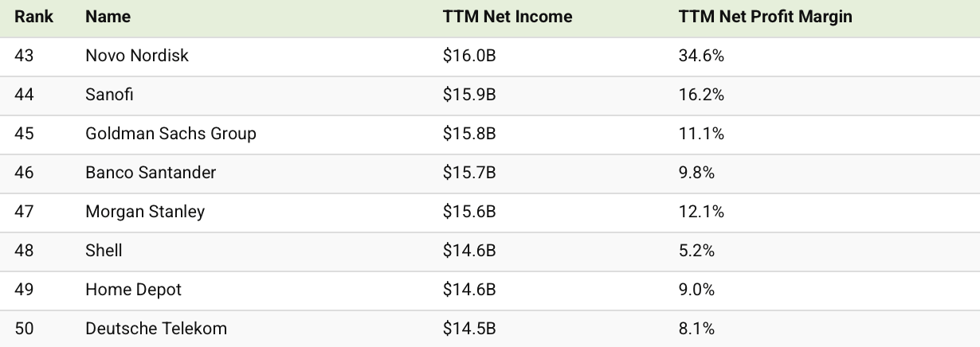Screen dimensions: 980x347
Task: Click the Rank column header
Action: (33, 17)
